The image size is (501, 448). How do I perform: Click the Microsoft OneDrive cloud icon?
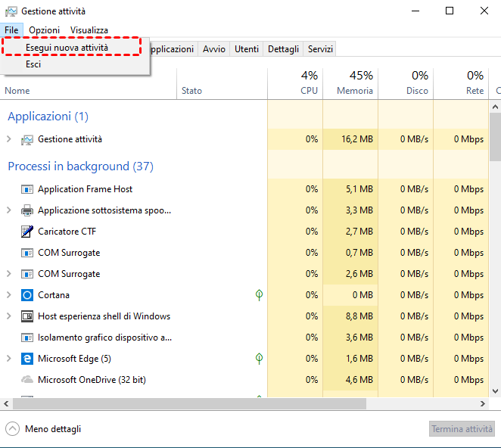click(x=27, y=380)
